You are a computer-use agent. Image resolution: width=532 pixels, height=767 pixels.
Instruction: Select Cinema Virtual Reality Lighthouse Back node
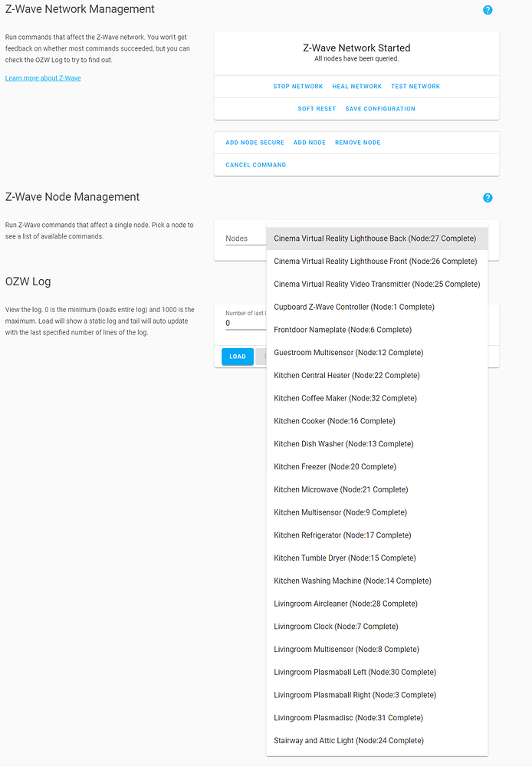(376, 238)
